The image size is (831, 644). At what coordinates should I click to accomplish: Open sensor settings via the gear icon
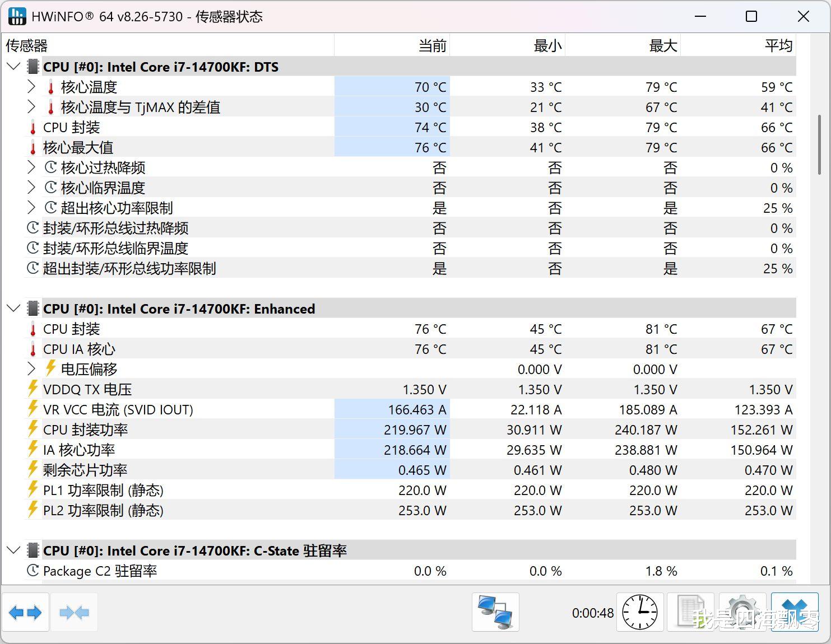pos(742,612)
